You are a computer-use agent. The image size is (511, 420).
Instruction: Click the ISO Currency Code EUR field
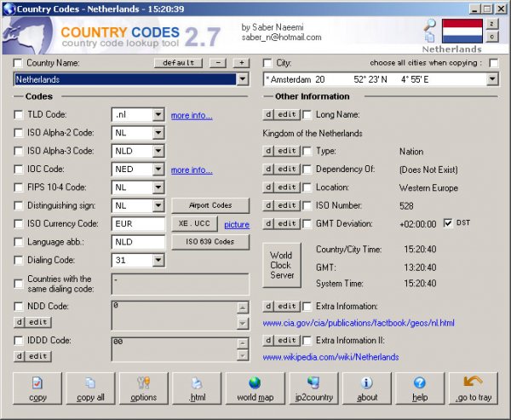click(x=138, y=224)
